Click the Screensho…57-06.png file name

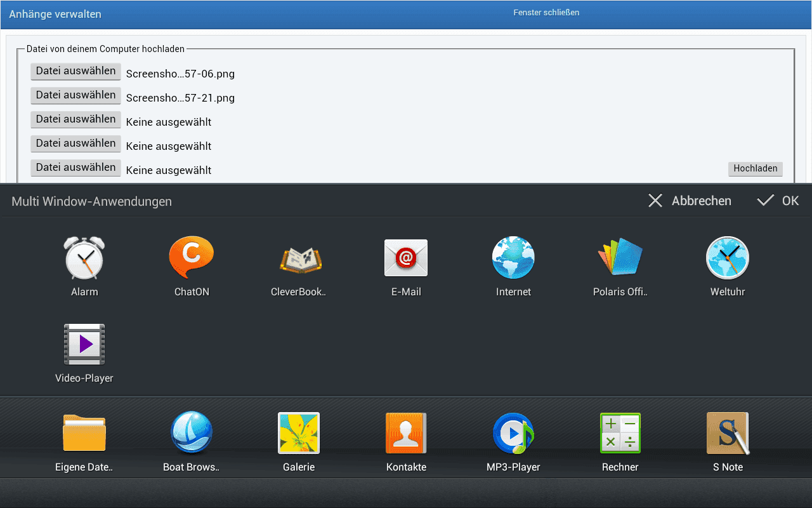coord(180,74)
